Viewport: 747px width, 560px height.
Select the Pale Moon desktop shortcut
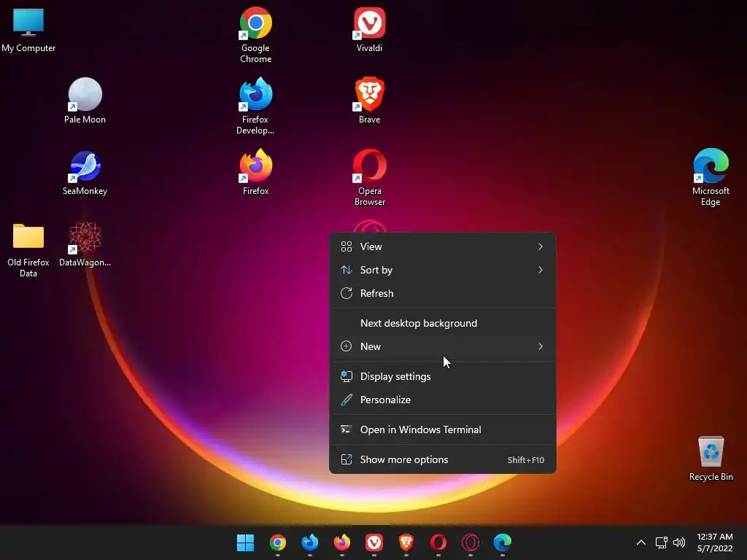(85, 101)
